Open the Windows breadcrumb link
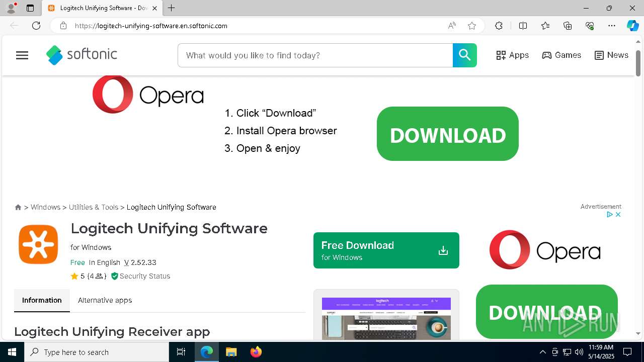The height and width of the screenshot is (362, 644). point(45,207)
